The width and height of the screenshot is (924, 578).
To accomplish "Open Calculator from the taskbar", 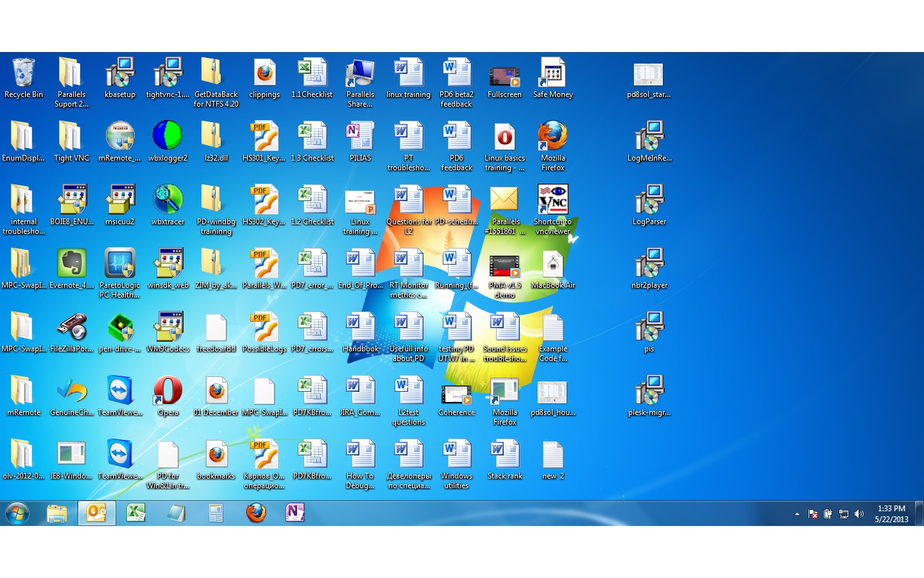I will 216,513.
